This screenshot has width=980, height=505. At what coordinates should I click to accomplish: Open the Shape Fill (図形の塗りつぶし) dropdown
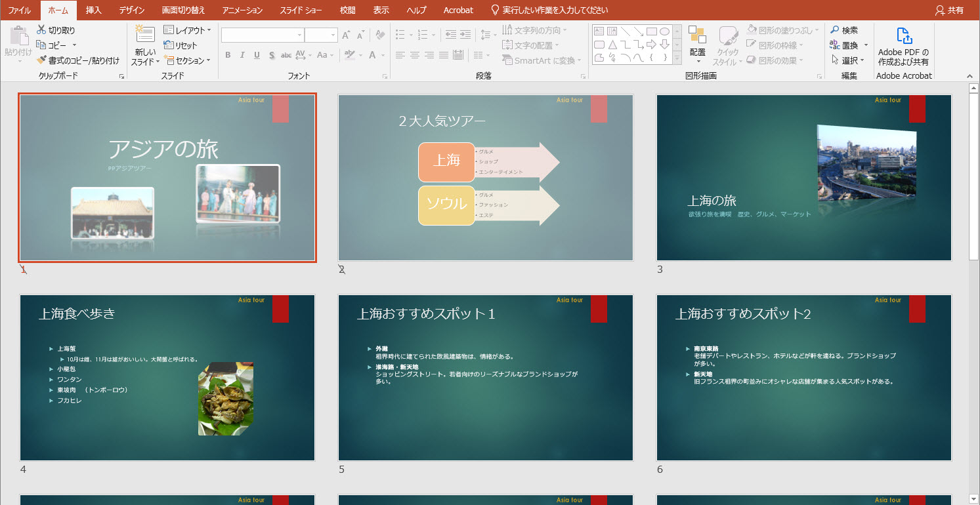coord(784,30)
